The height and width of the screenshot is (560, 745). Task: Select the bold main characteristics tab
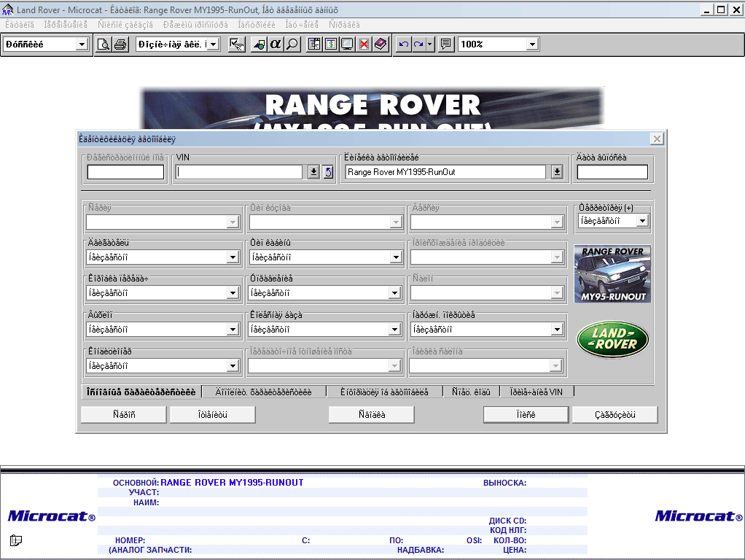pos(141,392)
